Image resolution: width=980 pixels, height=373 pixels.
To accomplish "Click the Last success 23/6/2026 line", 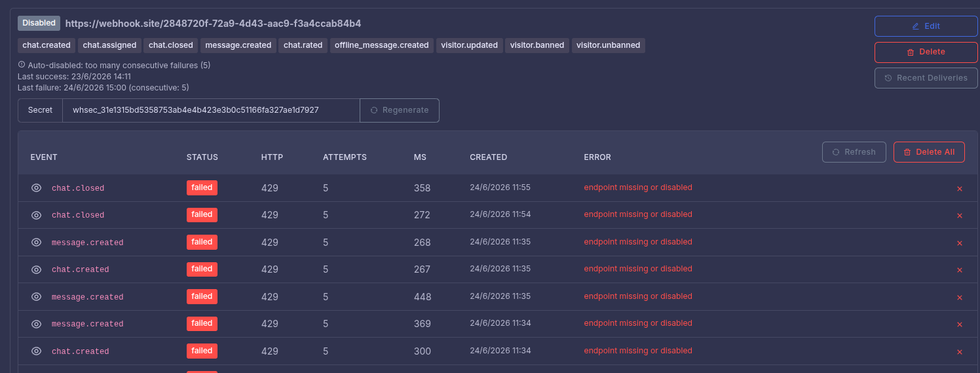I will (74, 77).
